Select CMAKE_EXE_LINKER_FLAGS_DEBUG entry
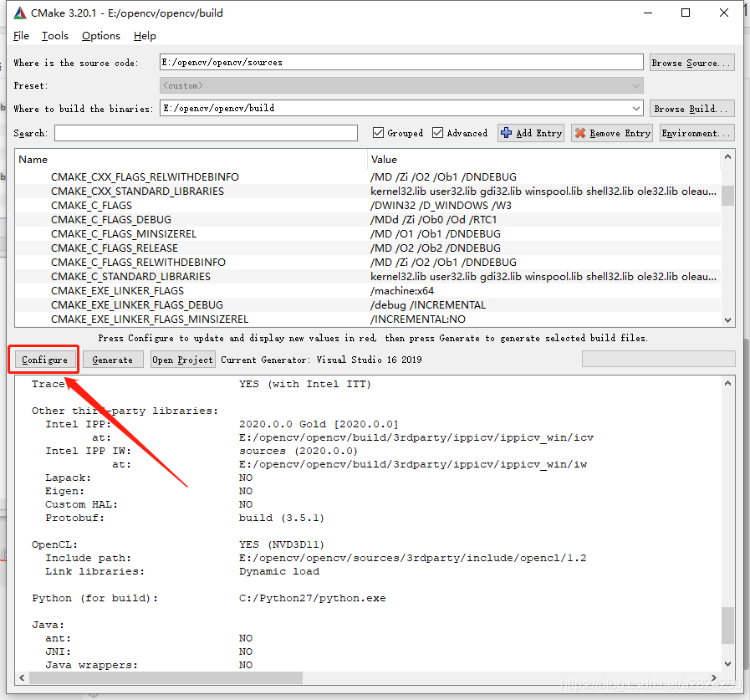Screen dimensions: 750x700 [x=137, y=305]
